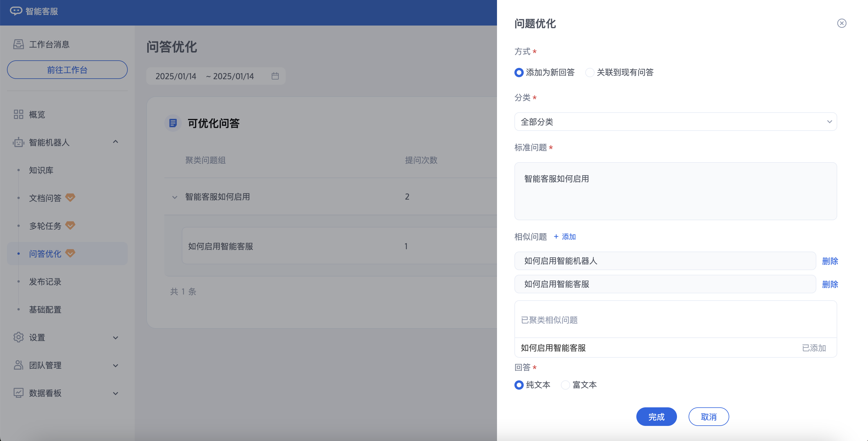Close the 问题优化 panel

pyautogui.click(x=841, y=23)
